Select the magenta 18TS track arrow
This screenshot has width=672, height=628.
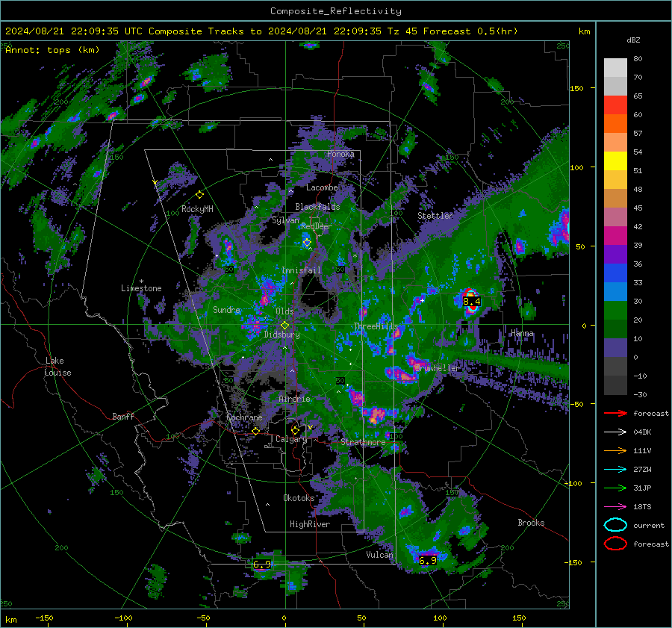[615, 507]
